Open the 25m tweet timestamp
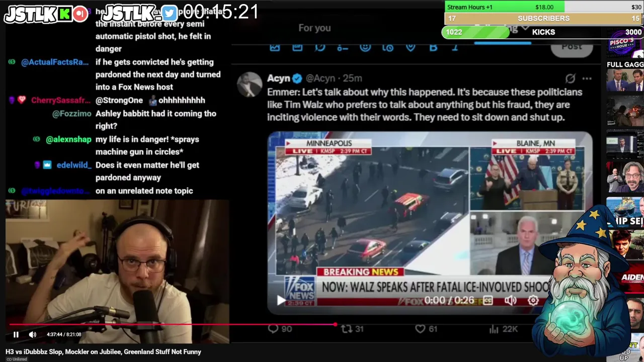This screenshot has height=362, width=644. (x=352, y=78)
